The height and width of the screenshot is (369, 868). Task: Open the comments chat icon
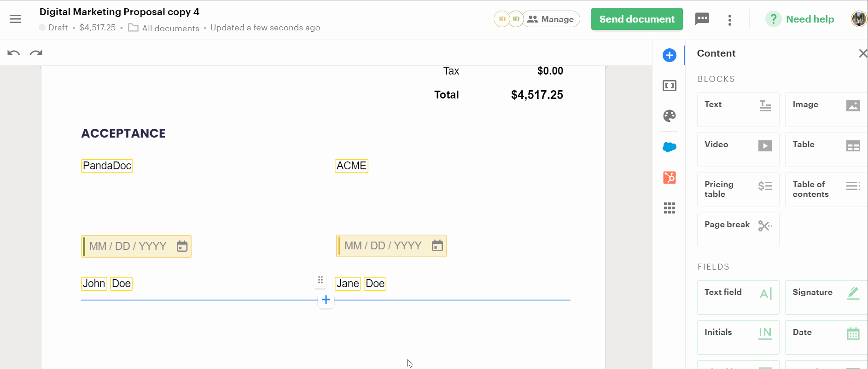(702, 19)
